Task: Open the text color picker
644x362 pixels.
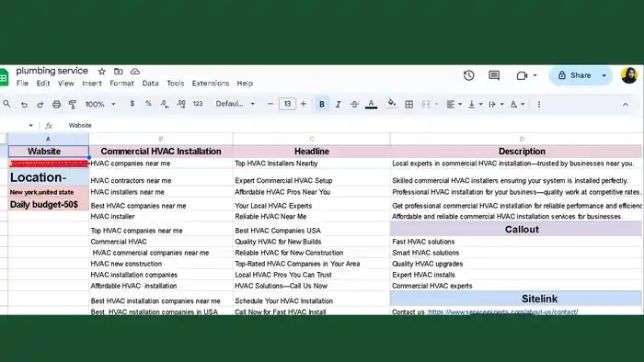Action: pyautogui.click(x=372, y=105)
